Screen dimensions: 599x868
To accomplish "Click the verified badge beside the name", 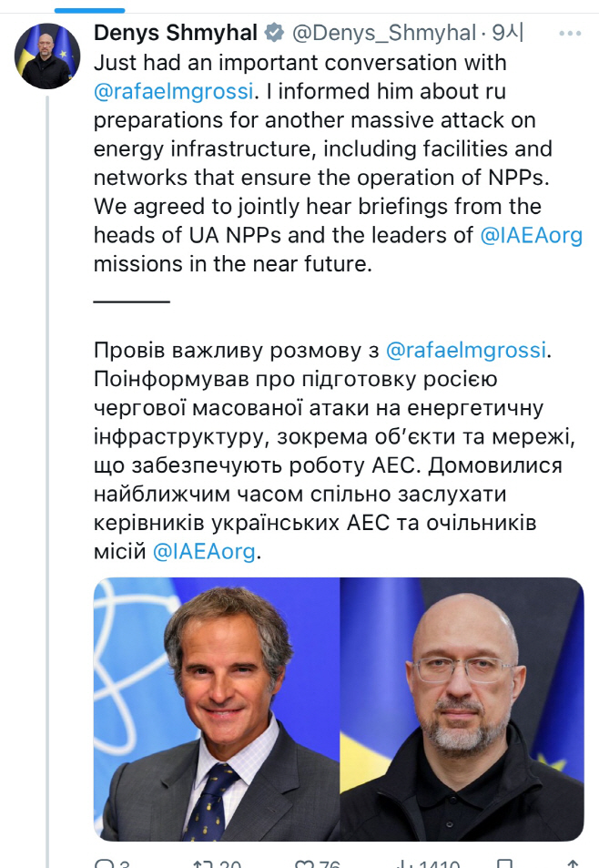I will click(273, 34).
